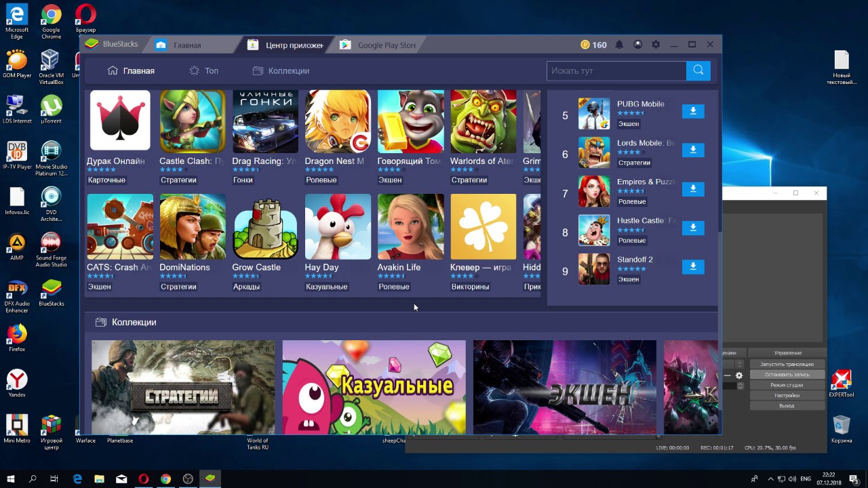Open the Firefox desktop shortcut
Screen dimensions: 868x488
pos(17,338)
